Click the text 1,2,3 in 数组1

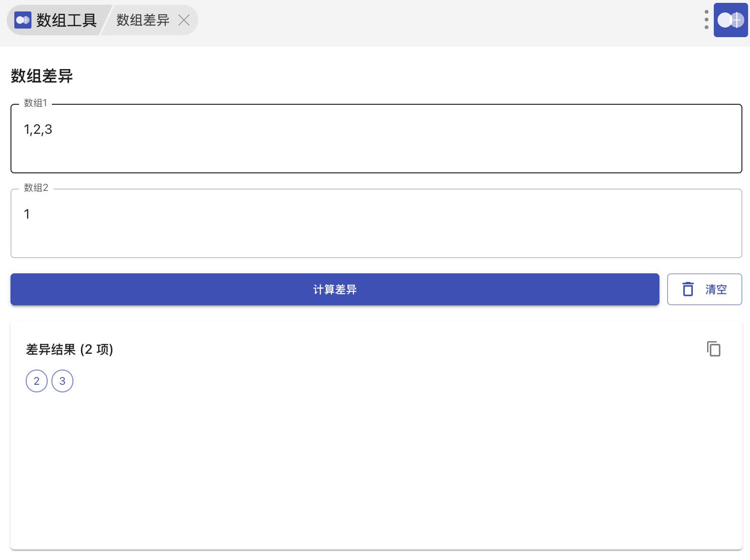tap(38, 130)
